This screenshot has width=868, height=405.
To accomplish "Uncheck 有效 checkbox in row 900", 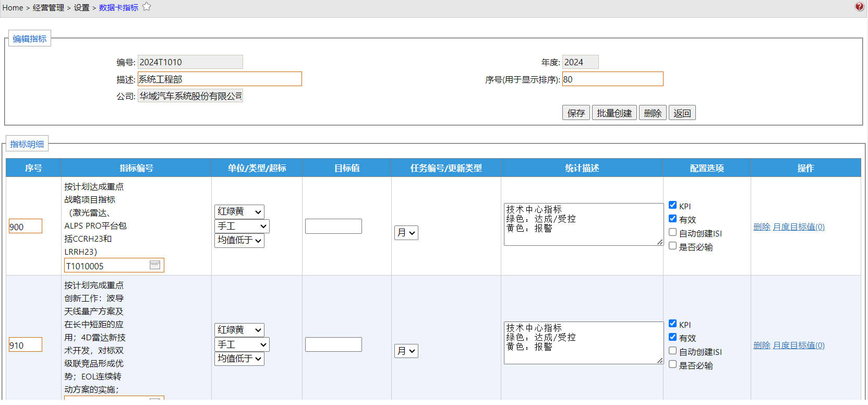I will click(673, 219).
